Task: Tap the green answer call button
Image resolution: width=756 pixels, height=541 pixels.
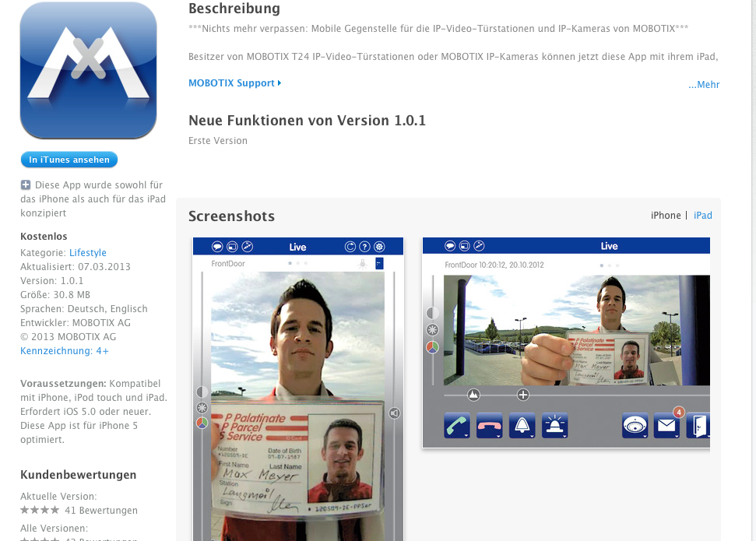Action: [456, 426]
